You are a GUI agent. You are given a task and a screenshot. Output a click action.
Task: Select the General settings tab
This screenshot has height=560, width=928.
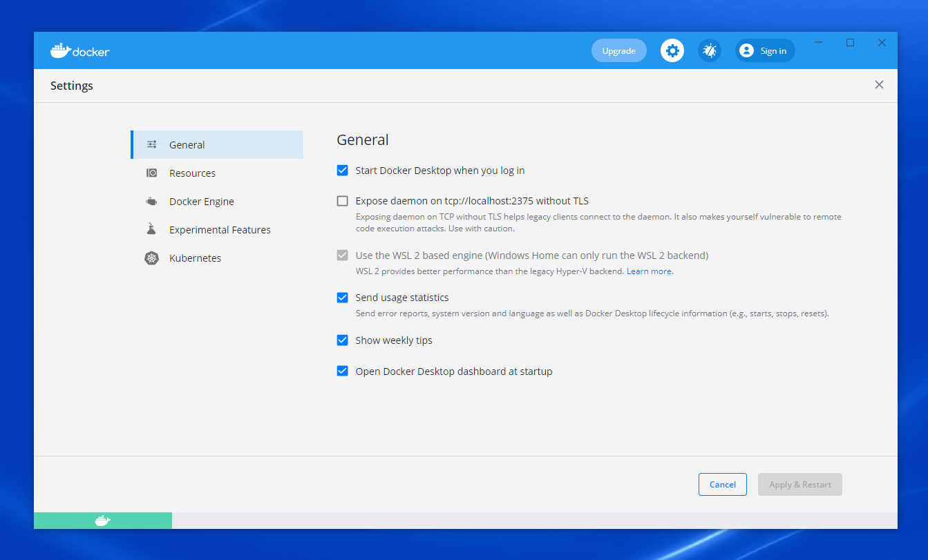click(217, 145)
